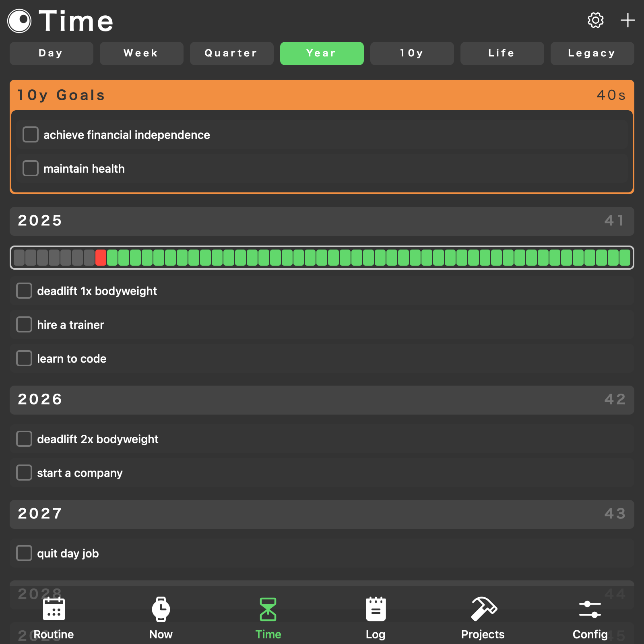Open the 'quit day job' goal
644x644 pixels.
click(68, 553)
